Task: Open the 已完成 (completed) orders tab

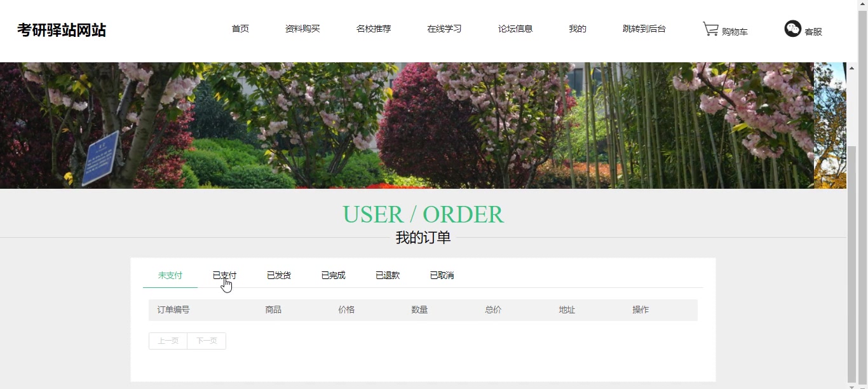Action: (333, 275)
